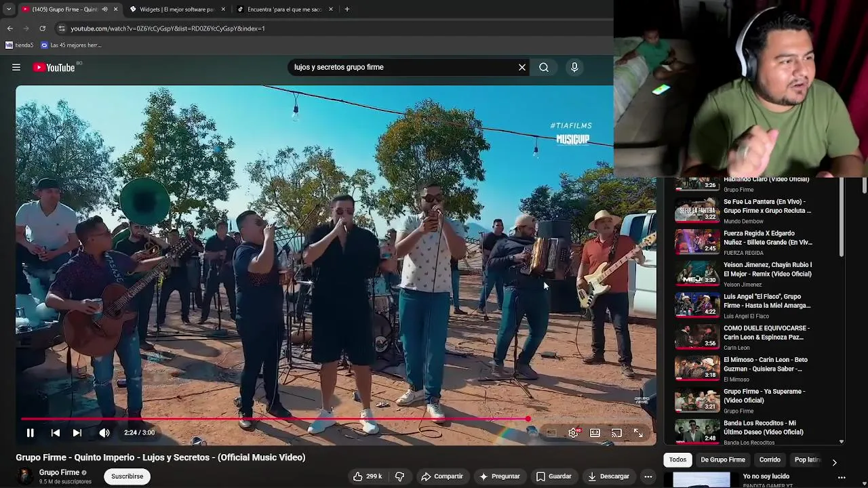Open the tienda5 bookmark
The image size is (868, 488).
20,45
